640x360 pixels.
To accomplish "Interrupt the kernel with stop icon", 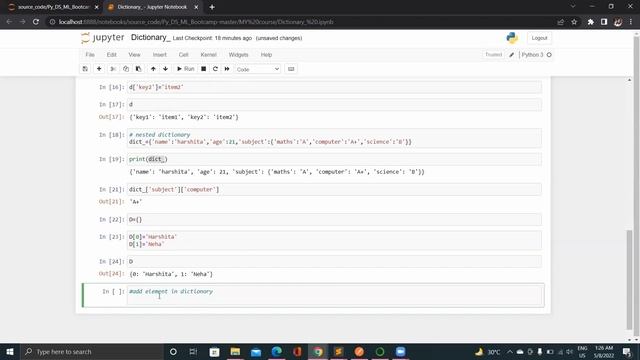I will click(203, 69).
